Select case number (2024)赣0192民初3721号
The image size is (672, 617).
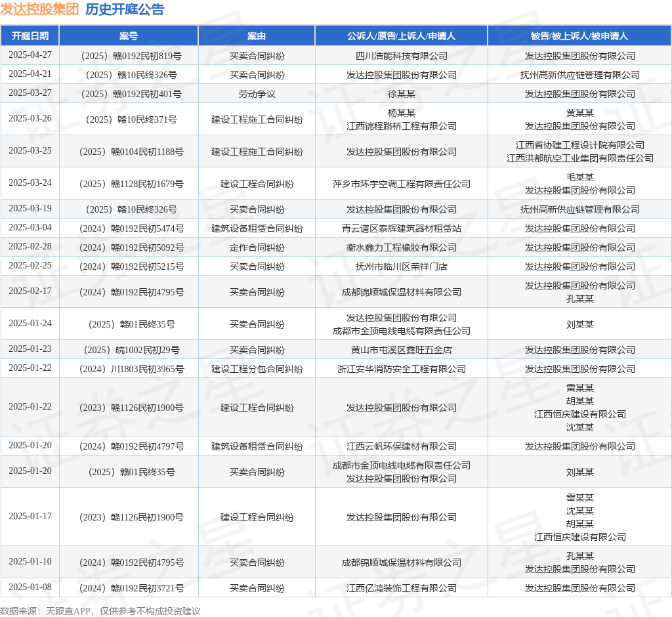click(131, 588)
